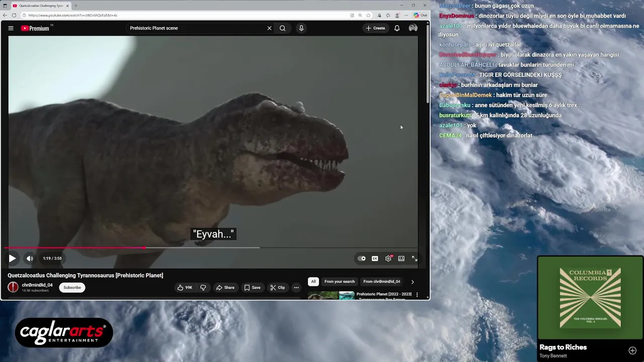The image size is (644, 362).
Task: Click chat username EnyxDominus
Action: [x=457, y=16]
